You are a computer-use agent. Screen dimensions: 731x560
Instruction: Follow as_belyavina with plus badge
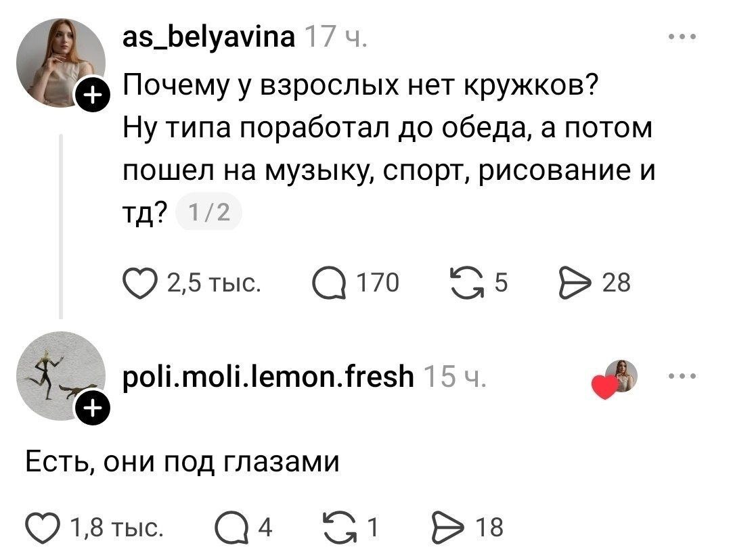[93, 95]
